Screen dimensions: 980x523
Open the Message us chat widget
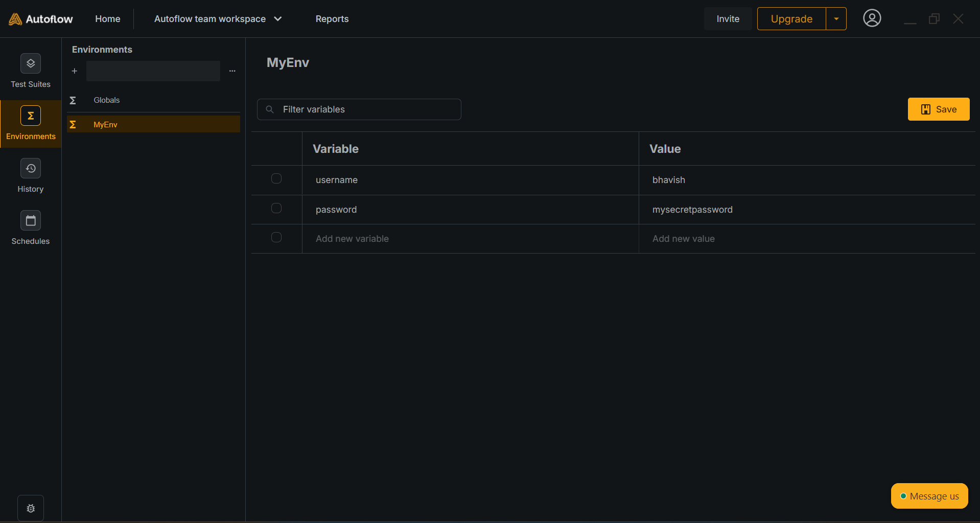point(929,496)
